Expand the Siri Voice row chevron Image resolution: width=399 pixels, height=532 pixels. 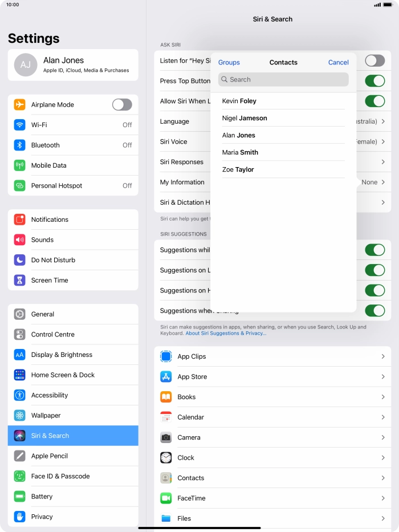point(383,141)
